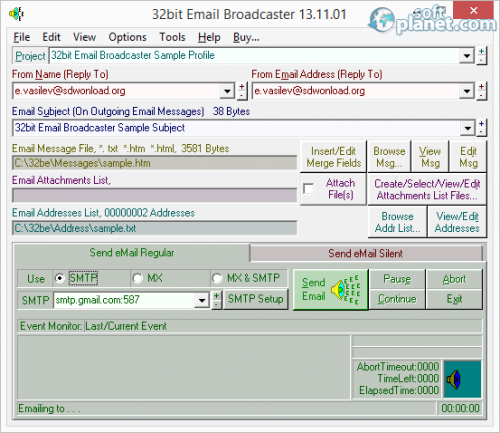Click the Continue button

tap(397, 299)
